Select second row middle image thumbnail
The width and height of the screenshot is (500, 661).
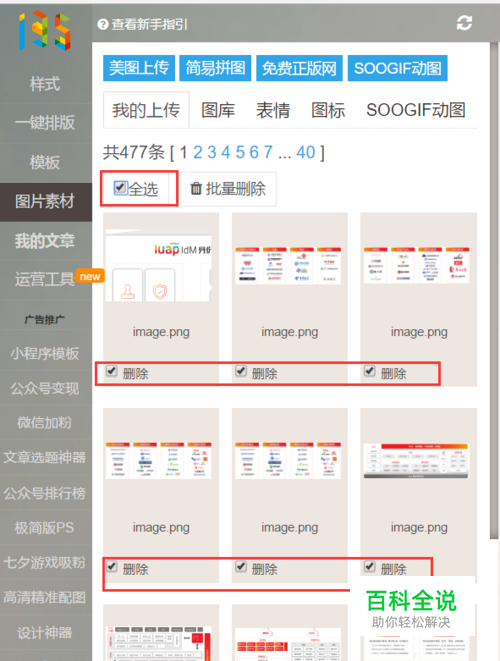coord(288,460)
